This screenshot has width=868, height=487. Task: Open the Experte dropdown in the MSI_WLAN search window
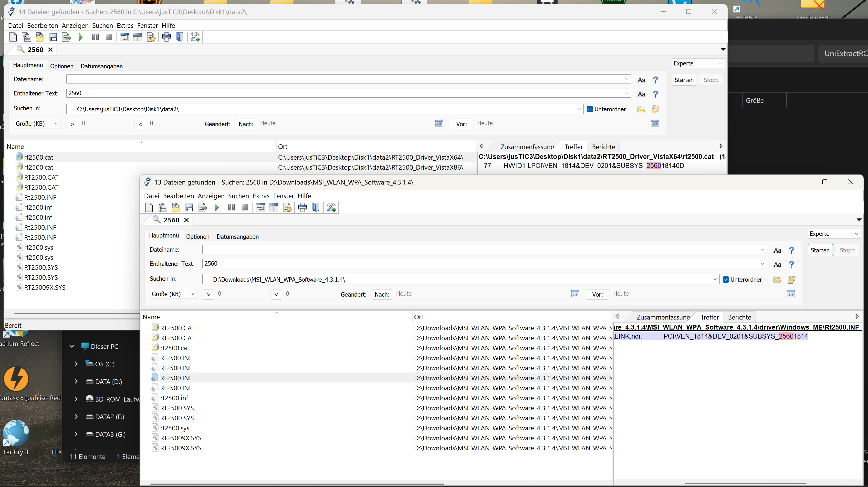834,234
